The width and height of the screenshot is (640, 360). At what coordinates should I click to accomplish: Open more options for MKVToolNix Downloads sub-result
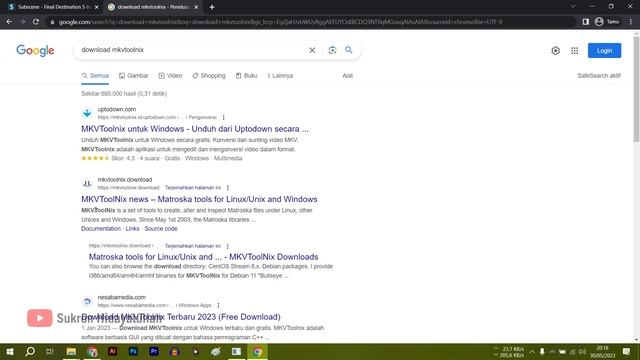point(228,246)
